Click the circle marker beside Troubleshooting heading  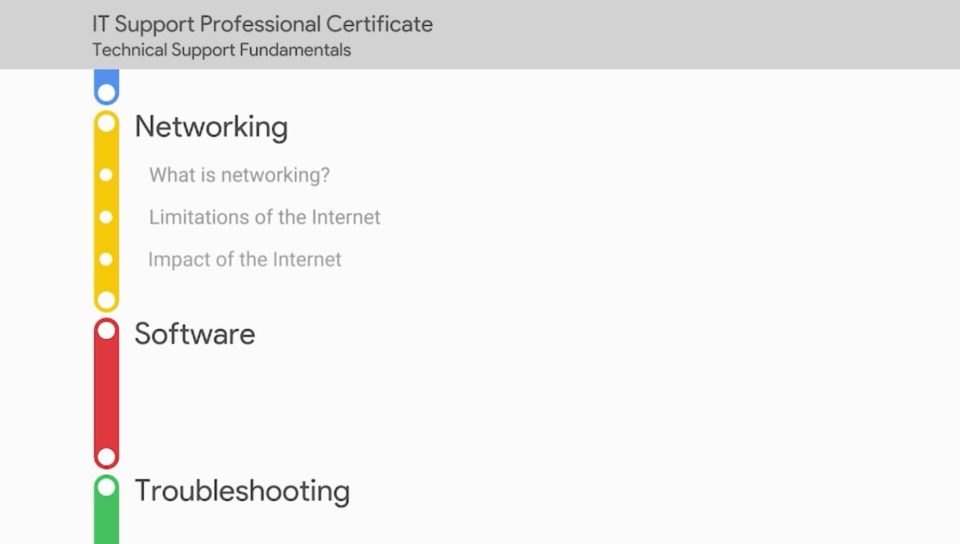pos(106,487)
